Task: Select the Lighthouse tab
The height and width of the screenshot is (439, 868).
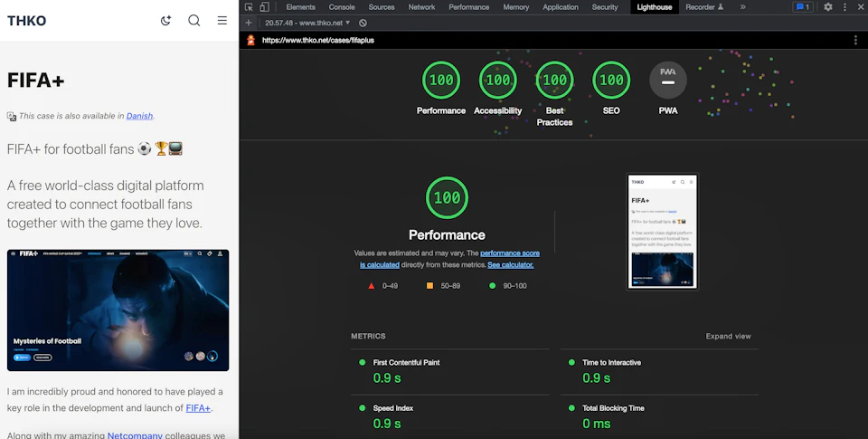Action: 655,7
